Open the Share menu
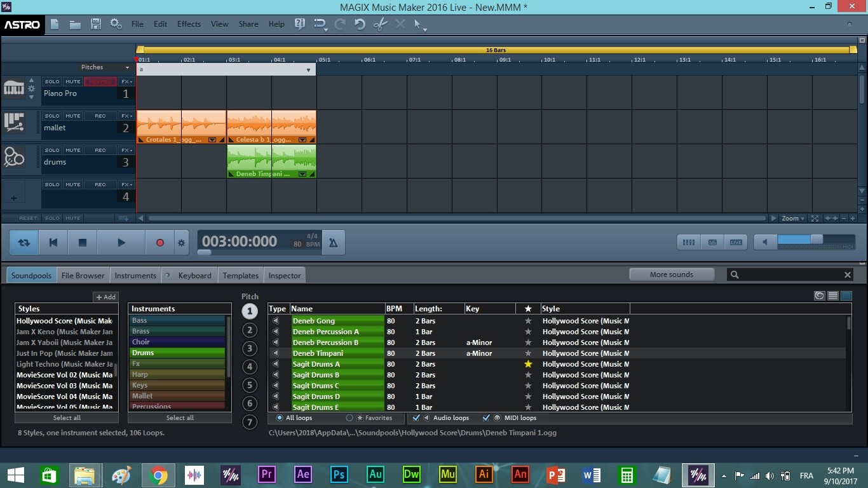The image size is (868, 488). (x=248, y=24)
